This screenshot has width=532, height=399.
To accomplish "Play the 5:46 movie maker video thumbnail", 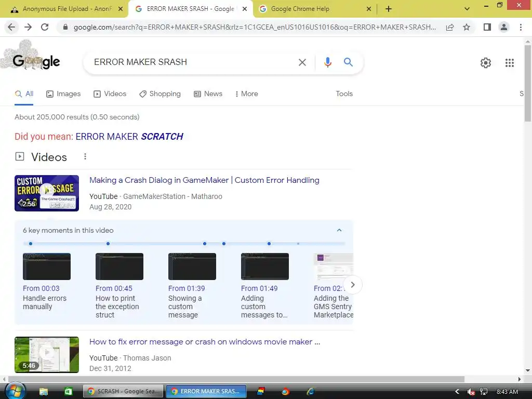I will [47, 354].
